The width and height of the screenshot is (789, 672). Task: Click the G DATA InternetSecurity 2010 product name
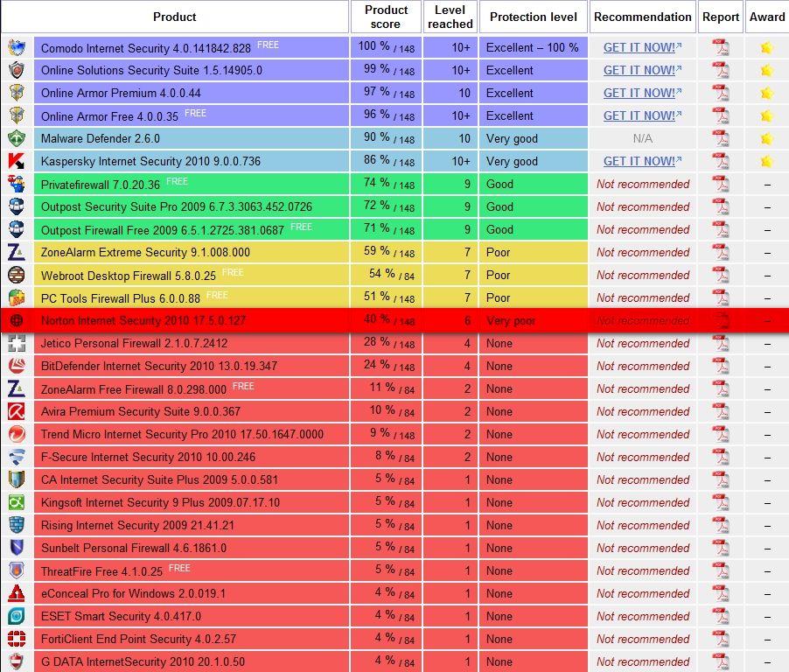click(x=143, y=661)
